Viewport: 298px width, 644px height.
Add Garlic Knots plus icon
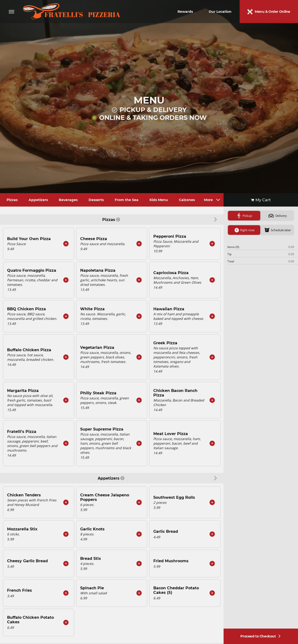139,534
